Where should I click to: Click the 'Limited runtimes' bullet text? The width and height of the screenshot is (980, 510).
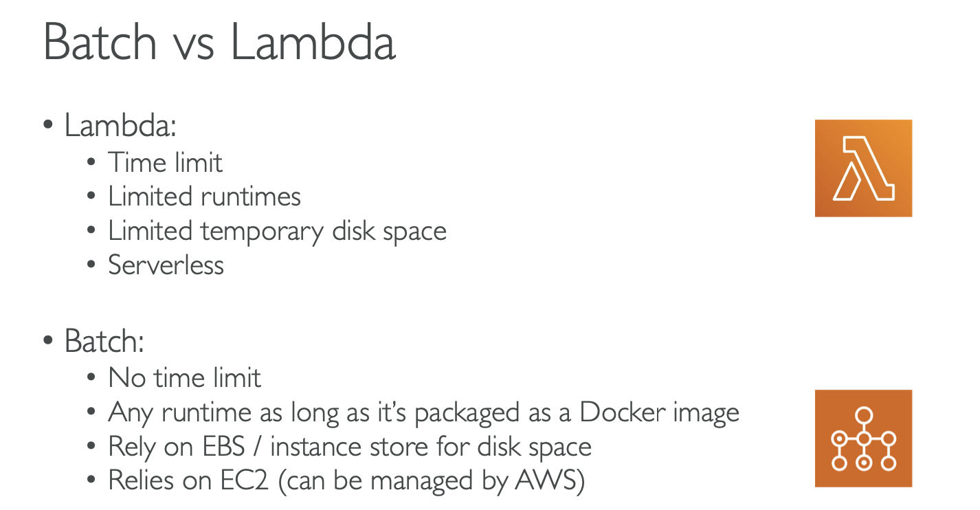click(205, 197)
